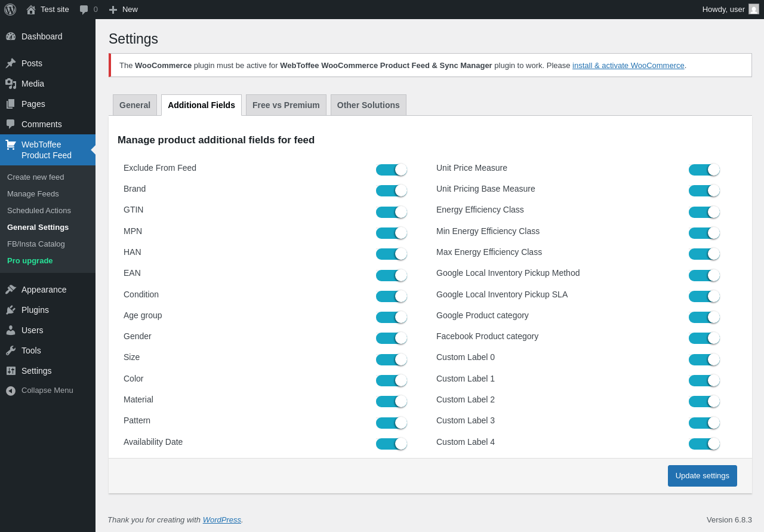Viewport: 764px width, 532px height.
Task: Click the user avatar icon
Action: (754, 9)
